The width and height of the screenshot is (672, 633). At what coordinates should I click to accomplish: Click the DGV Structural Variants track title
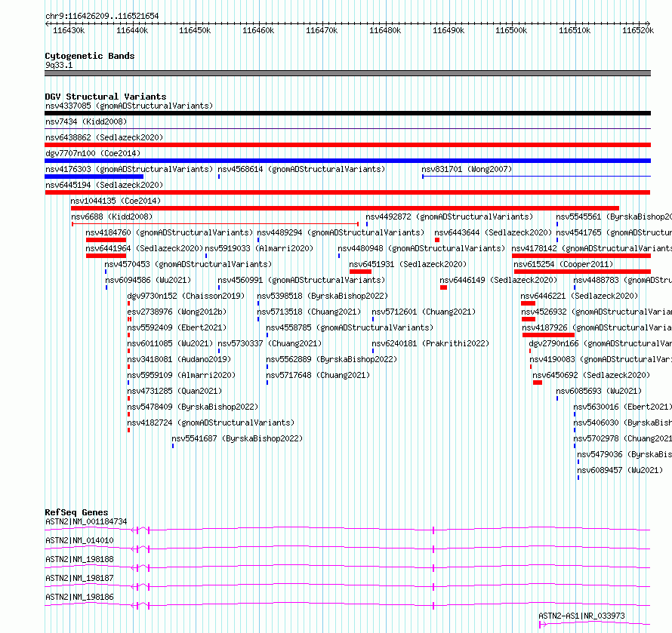point(106,97)
